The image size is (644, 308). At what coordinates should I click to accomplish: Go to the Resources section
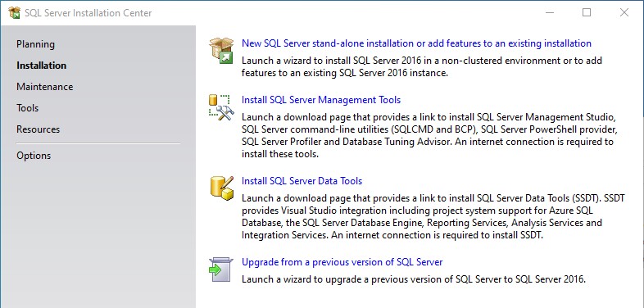[x=38, y=129]
